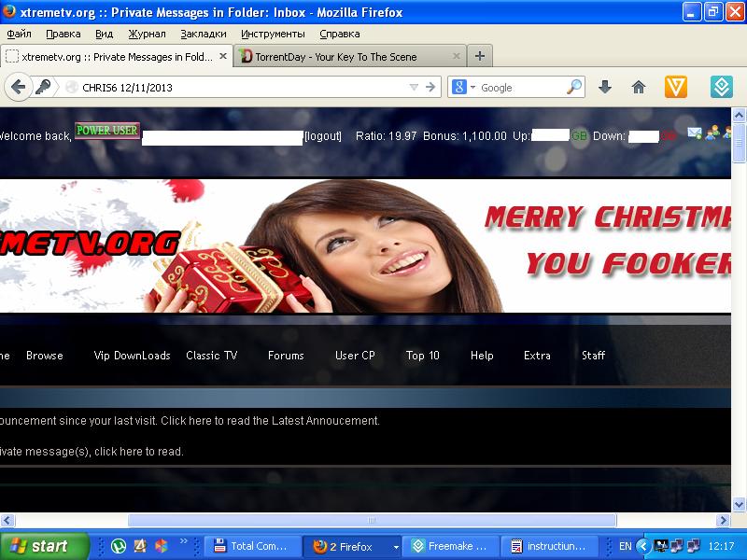Click the vertical scrollbar up arrow
Viewport: 747px width, 560px height.
[x=739, y=115]
